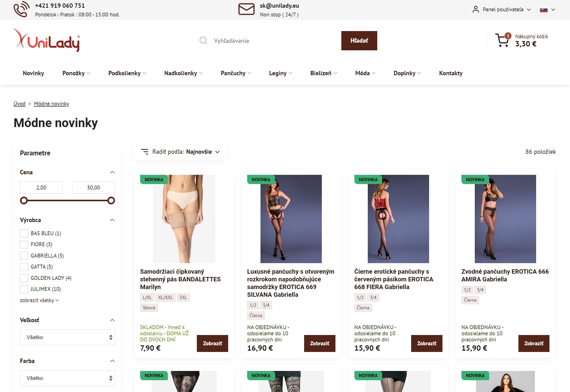This screenshot has width=570, height=392.
Task: Click the minimum price 2,00 field
Action: [x=41, y=188]
